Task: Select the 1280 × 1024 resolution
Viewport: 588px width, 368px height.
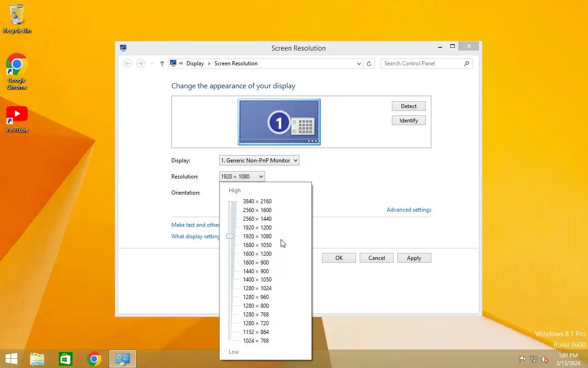Action: (x=257, y=288)
